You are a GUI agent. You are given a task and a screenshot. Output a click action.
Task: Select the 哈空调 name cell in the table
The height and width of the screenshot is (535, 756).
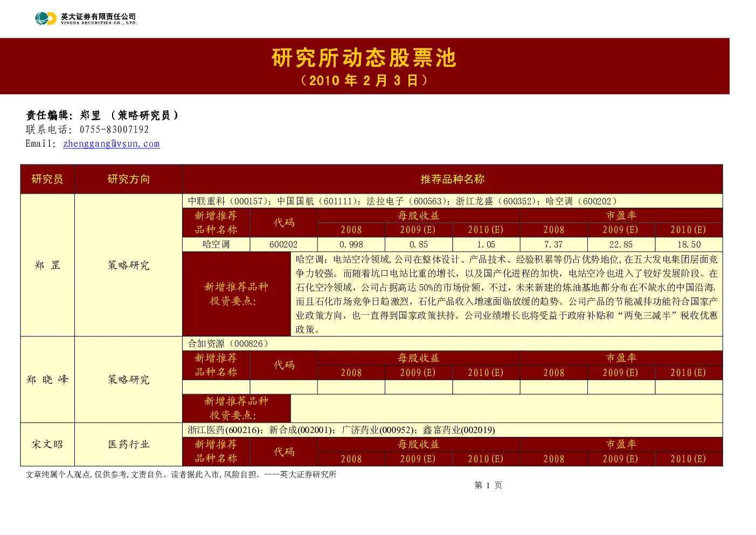(x=216, y=244)
